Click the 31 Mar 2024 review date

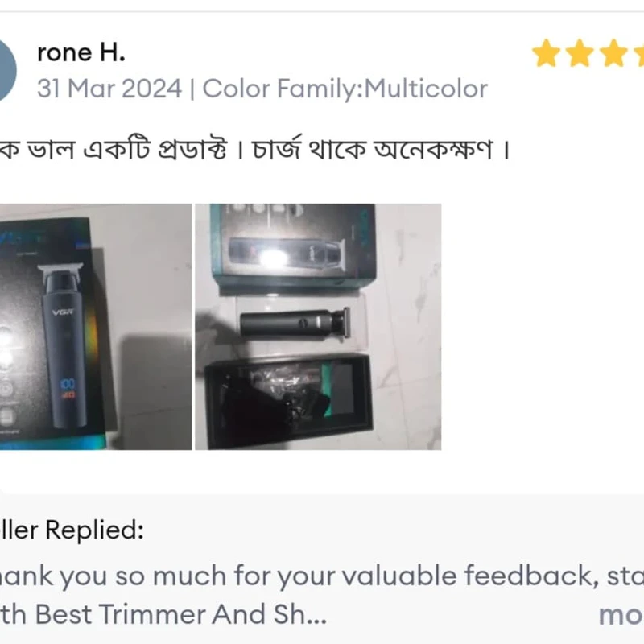[109, 89]
